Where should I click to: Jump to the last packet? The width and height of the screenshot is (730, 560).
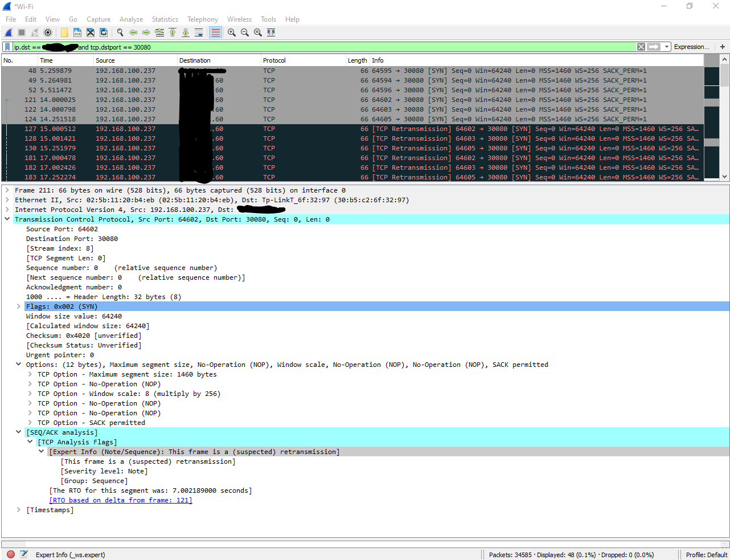click(x=186, y=32)
